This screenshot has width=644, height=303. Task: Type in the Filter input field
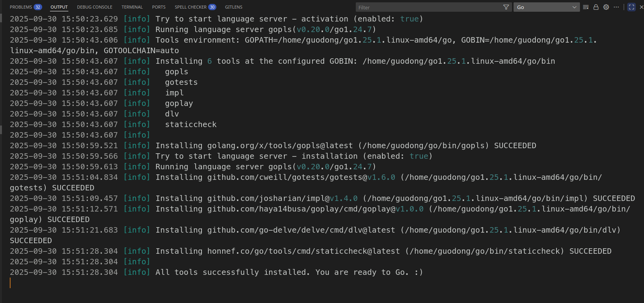[430, 7]
